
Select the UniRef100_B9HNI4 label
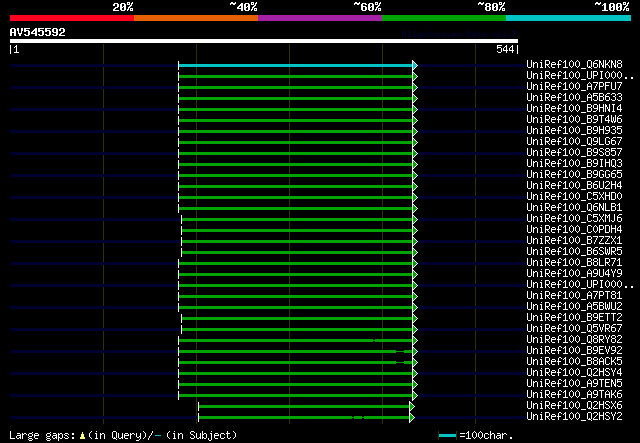[574, 109]
